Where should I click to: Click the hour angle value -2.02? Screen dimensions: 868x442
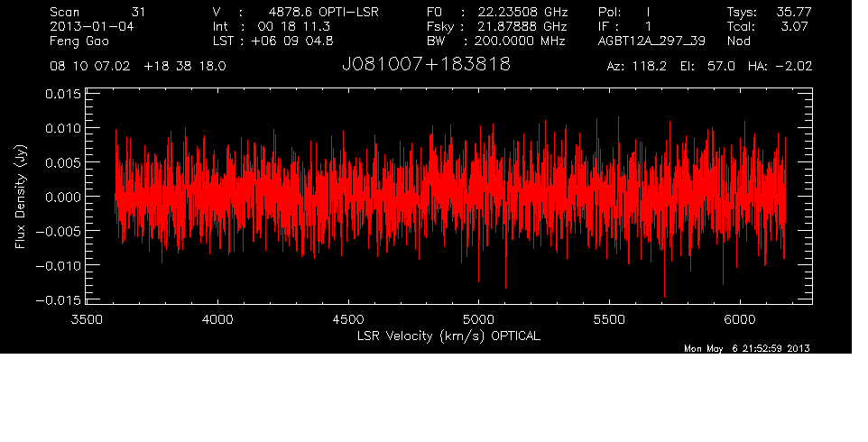pyautogui.click(x=794, y=67)
